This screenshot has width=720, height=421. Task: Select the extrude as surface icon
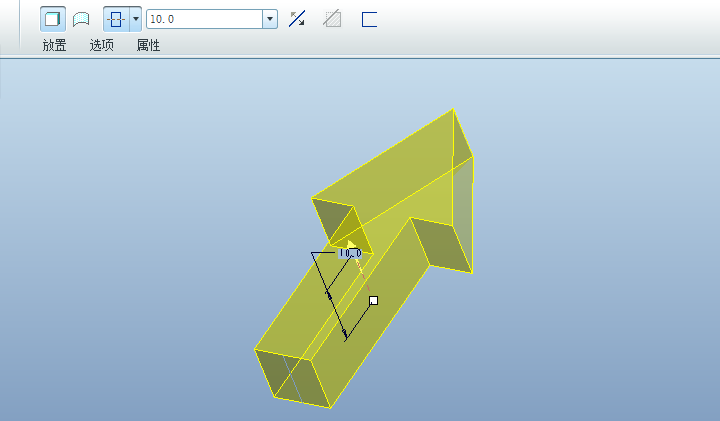81,19
